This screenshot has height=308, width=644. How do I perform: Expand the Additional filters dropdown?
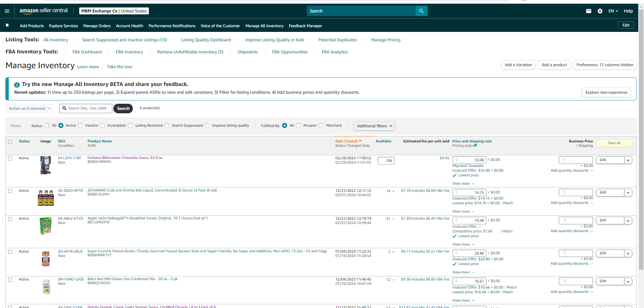click(x=374, y=126)
